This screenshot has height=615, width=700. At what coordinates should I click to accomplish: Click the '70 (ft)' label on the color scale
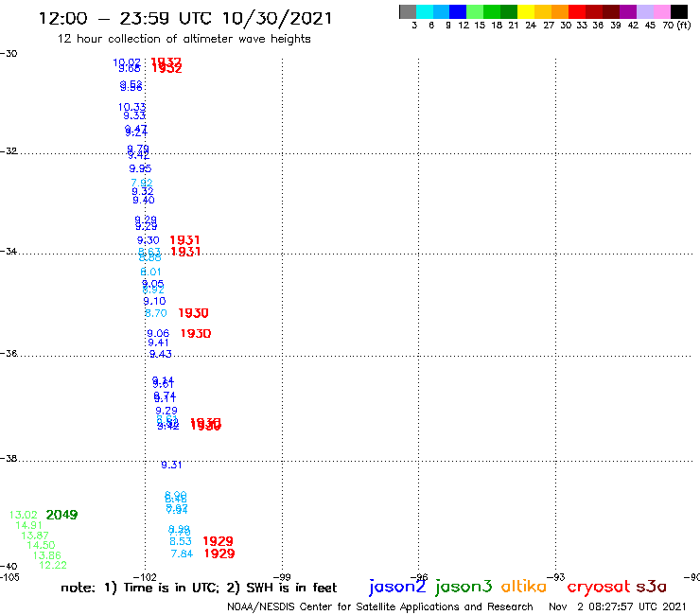pos(676,26)
